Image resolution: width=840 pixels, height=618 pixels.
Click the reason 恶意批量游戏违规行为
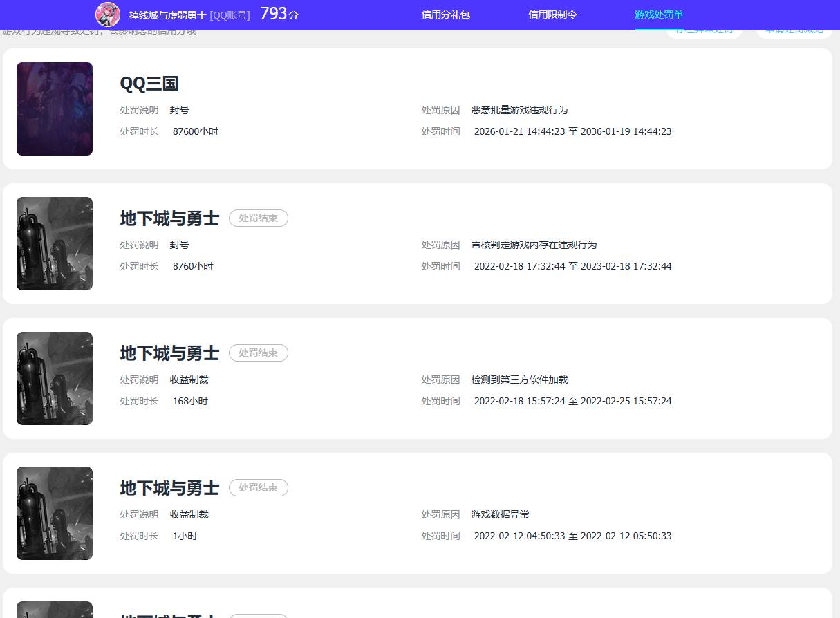click(519, 110)
